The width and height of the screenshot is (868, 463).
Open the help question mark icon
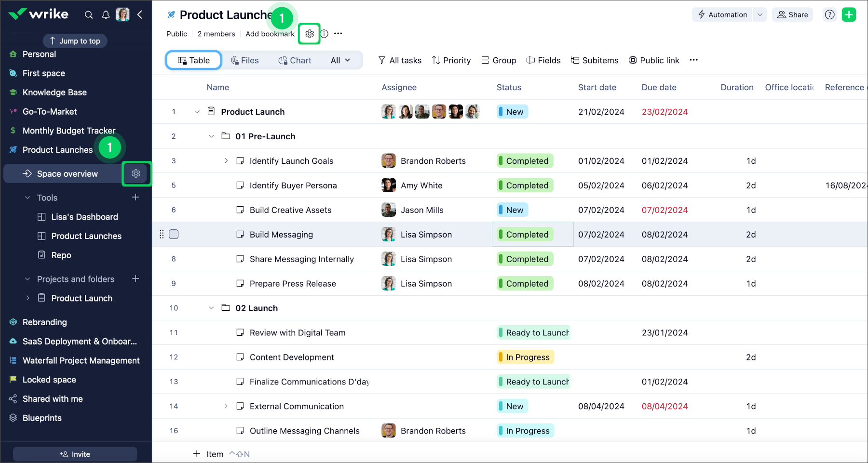point(829,15)
